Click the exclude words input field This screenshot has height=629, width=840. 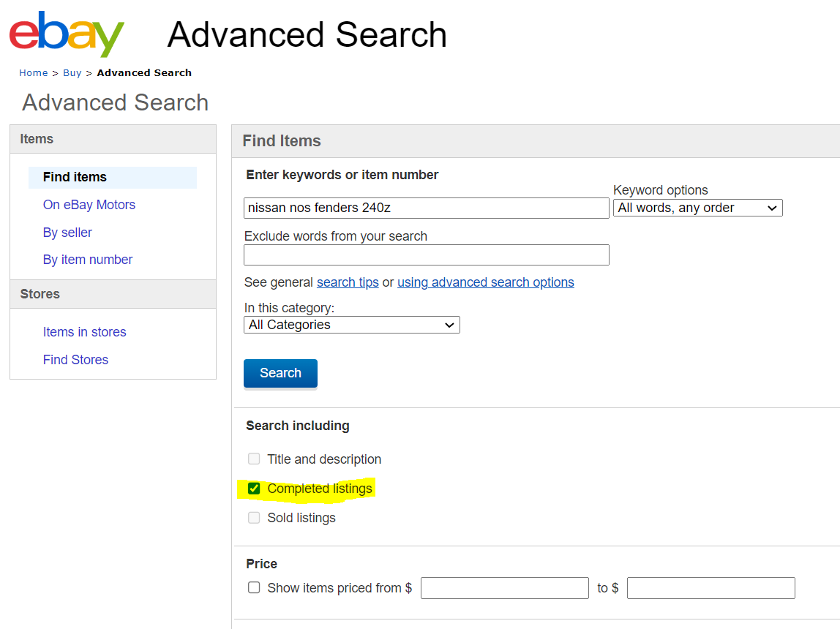[427, 255]
